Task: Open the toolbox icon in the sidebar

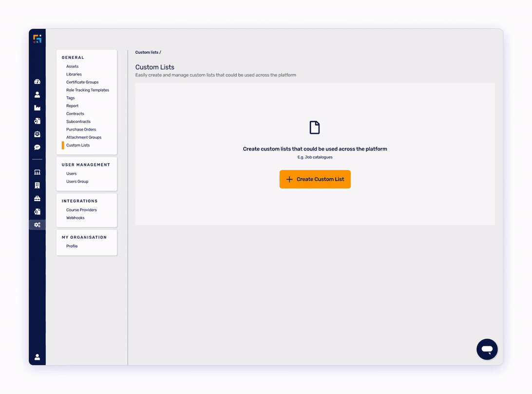Action: click(x=37, y=199)
